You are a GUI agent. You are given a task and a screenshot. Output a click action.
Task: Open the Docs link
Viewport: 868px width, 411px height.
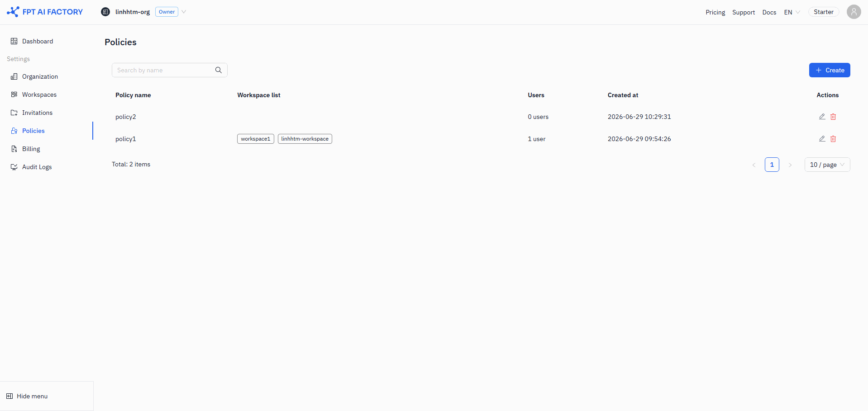(769, 12)
